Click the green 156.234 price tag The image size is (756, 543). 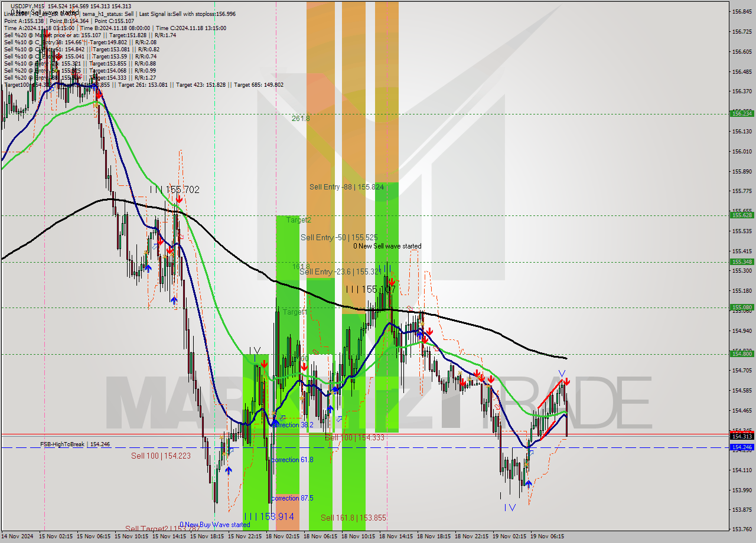pyautogui.click(x=742, y=114)
